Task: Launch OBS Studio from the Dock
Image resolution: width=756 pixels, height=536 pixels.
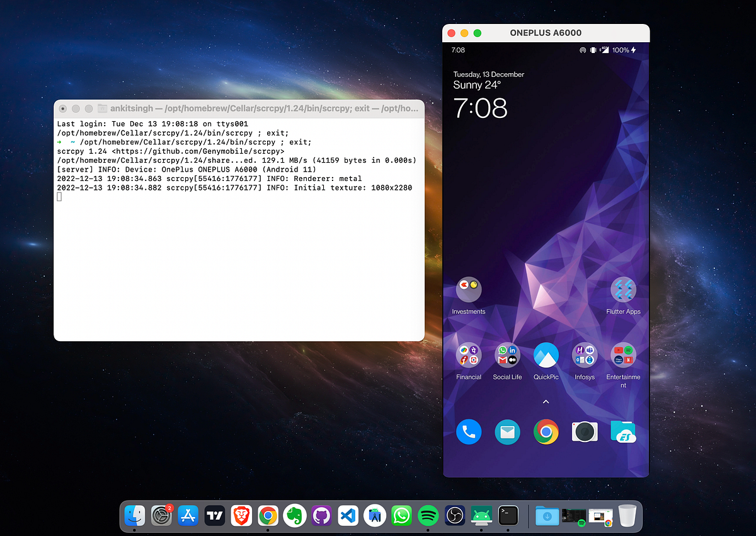Action: tap(455, 516)
